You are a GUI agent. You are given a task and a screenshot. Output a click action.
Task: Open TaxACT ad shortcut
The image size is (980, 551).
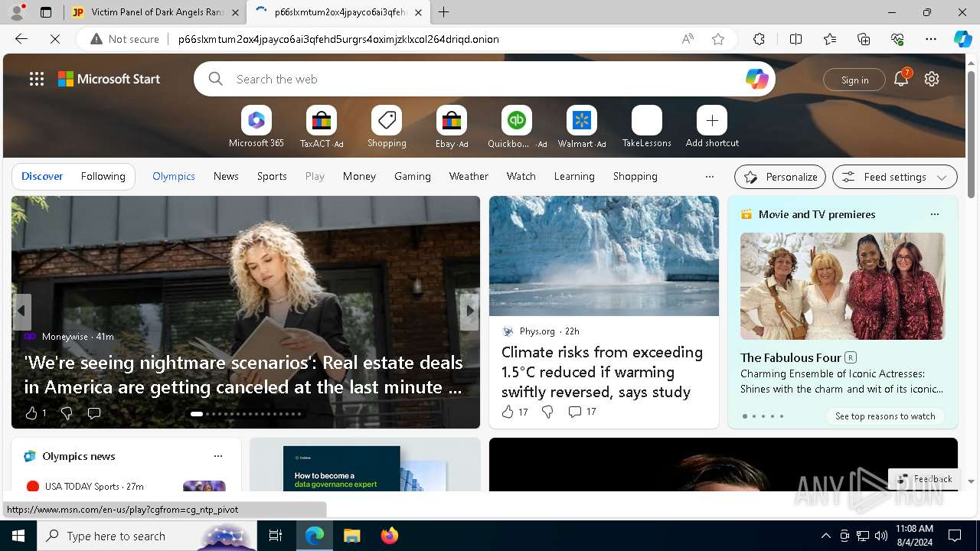322,127
